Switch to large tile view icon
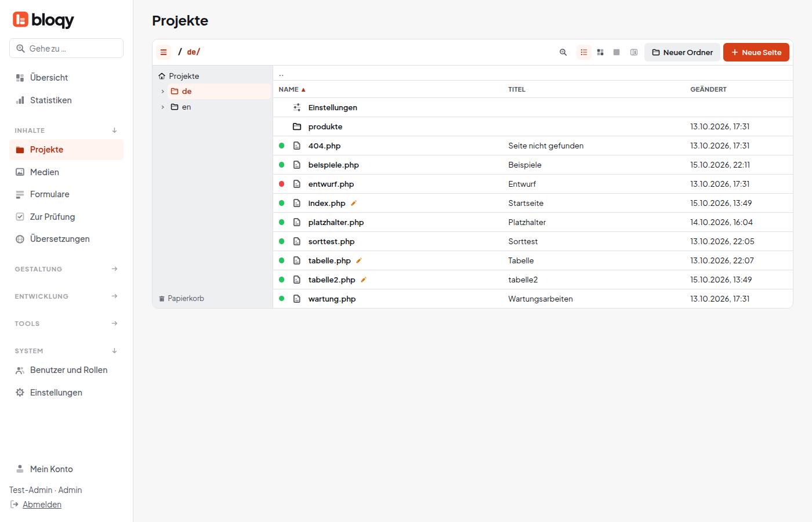Screen dimensions: 812x522 (x=617, y=52)
